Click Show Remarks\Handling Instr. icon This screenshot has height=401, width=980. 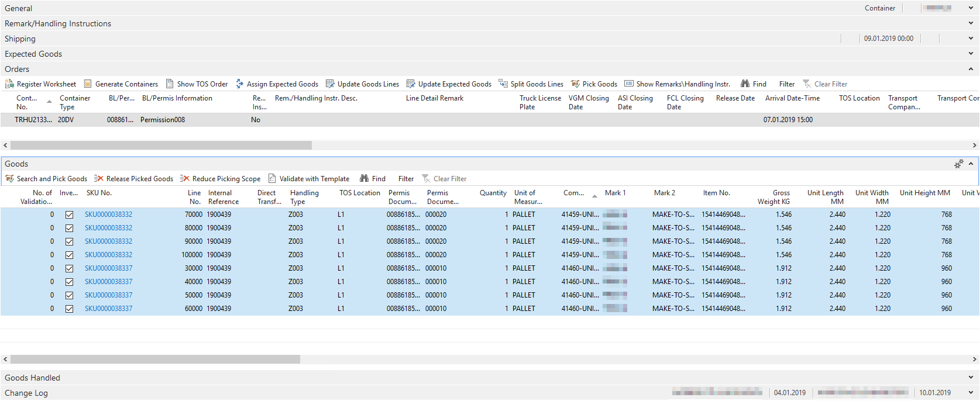[x=629, y=84]
